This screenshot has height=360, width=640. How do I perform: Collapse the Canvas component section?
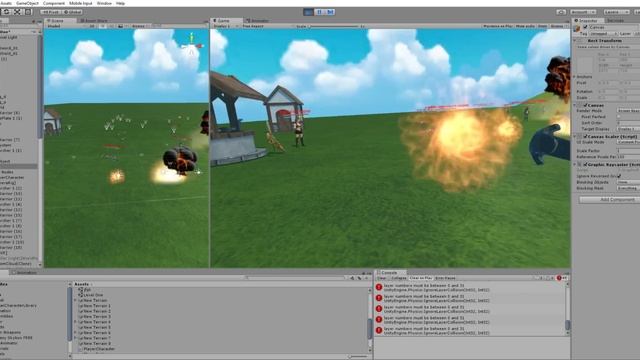[575, 105]
